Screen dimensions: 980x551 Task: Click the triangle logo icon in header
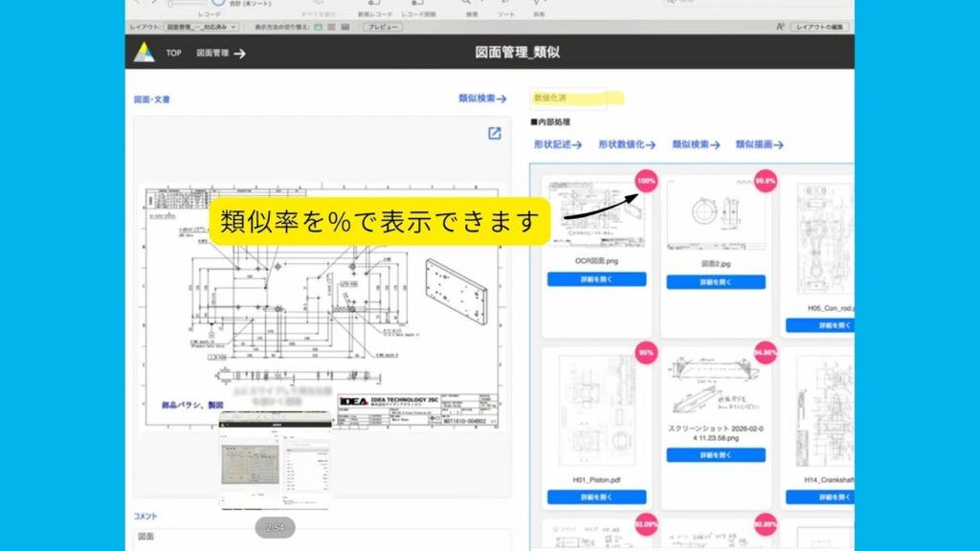pos(144,53)
